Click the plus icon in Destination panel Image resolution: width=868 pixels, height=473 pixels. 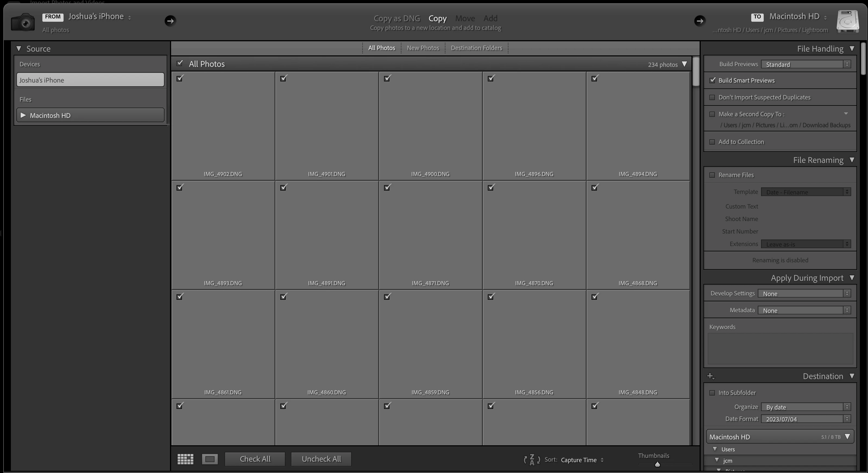(x=710, y=376)
